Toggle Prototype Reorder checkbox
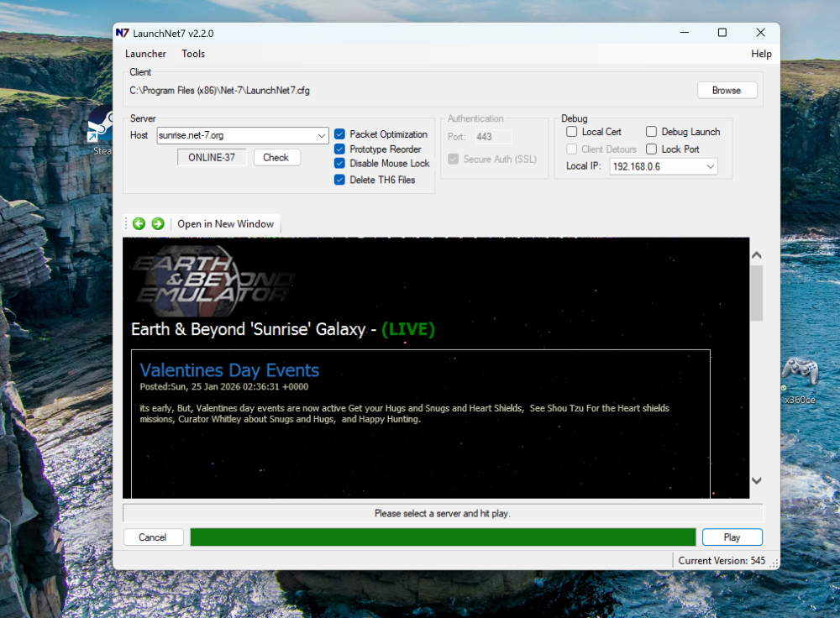 pyautogui.click(x=339, y=149)
